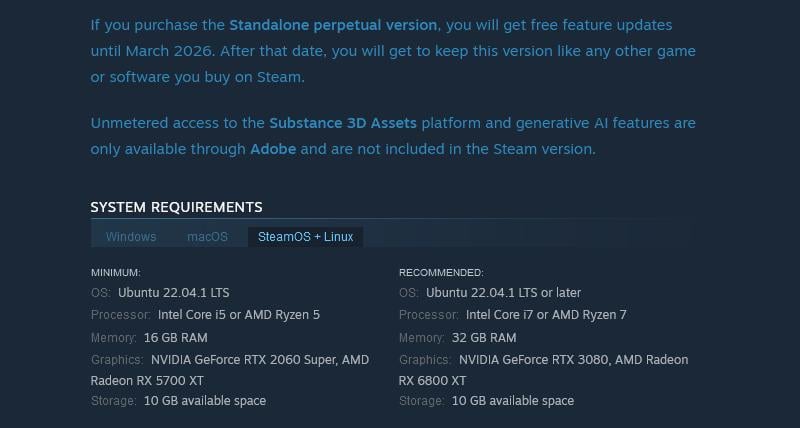Click the SYSTEM REQUIREMENTS heading
This screenshot has width=800, height=428.
(x=176, y=207)
